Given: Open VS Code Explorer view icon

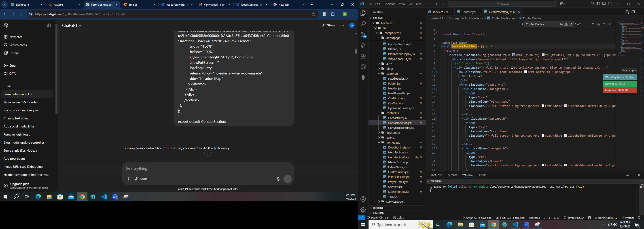Looking at the screenshot, I should pyautogui.click(x=363, y=13).
